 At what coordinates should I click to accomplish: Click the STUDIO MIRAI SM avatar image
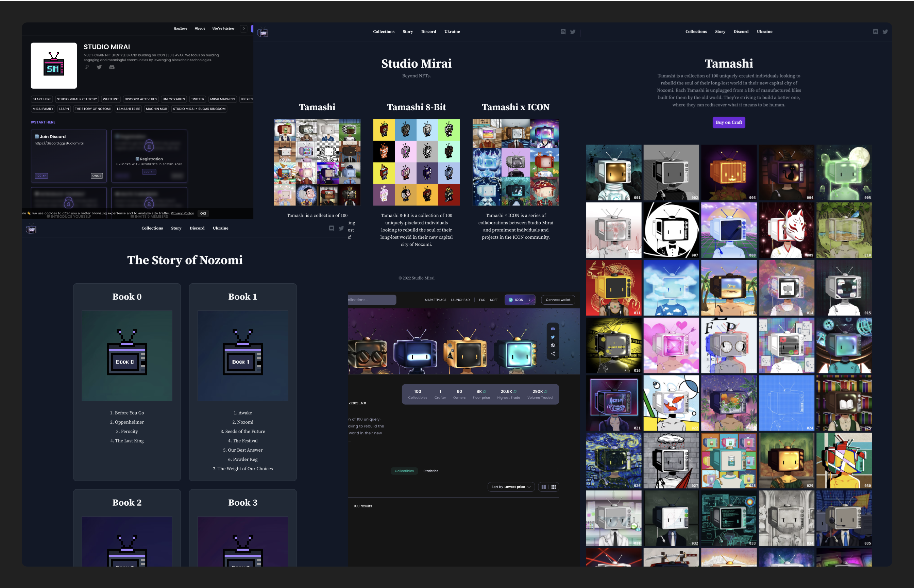pyautogui.click(x=54, y=66)
